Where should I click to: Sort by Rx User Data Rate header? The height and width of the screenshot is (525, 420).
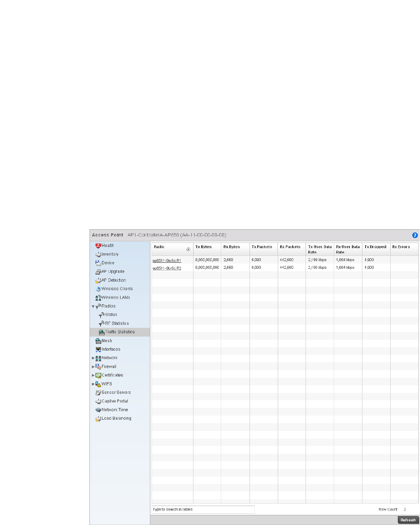click(x=348, y=249)
